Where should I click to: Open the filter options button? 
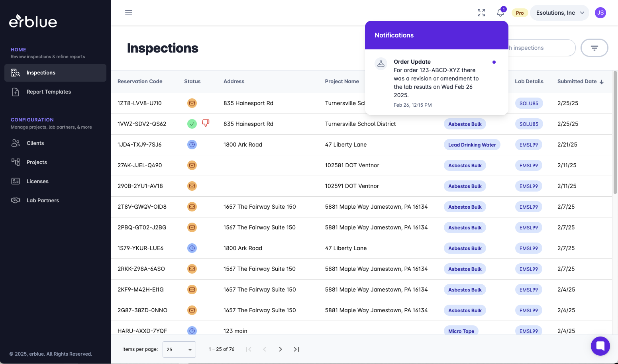coord(594,48)
